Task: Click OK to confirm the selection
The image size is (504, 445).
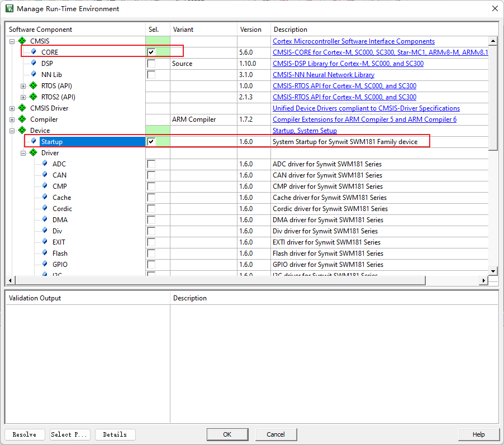Action: [227, 434]
